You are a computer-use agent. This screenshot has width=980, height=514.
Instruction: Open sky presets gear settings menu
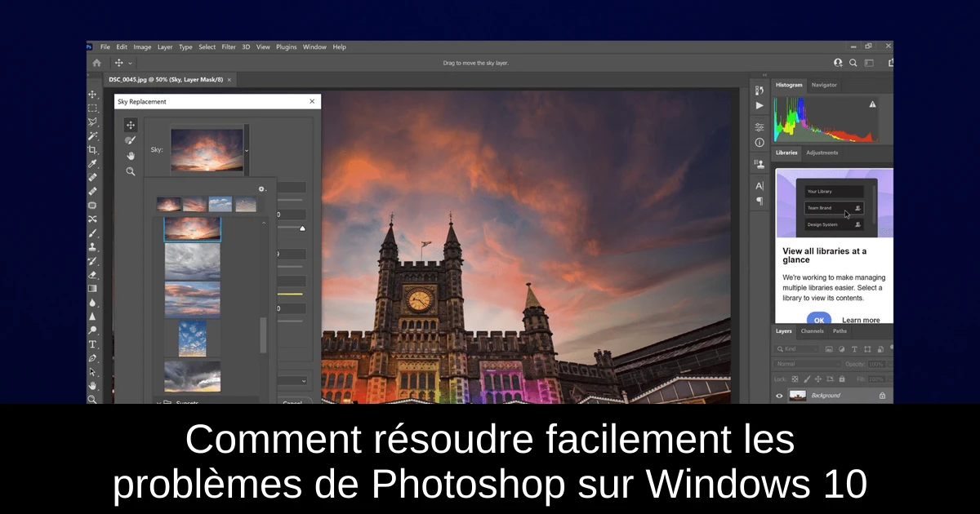click(261, 189)
